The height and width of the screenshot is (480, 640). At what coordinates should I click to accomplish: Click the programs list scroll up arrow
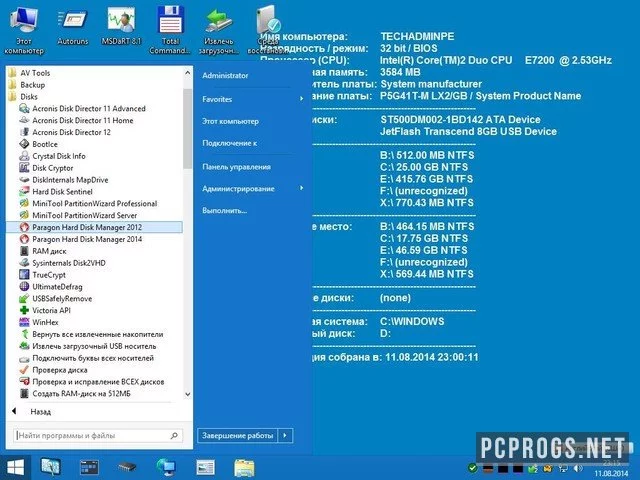click(x=187, y=73)
